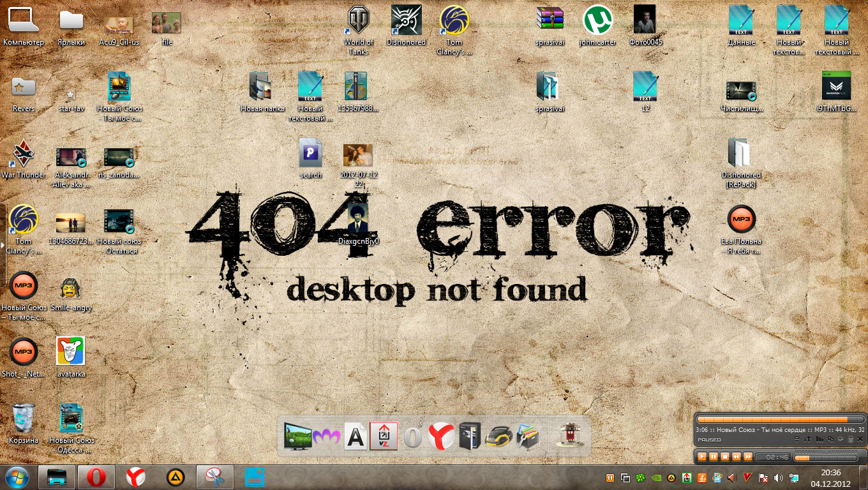Open the network connection tray icon
The height and width of the screenshot is (490, 868).
click(x=794, y=477)
